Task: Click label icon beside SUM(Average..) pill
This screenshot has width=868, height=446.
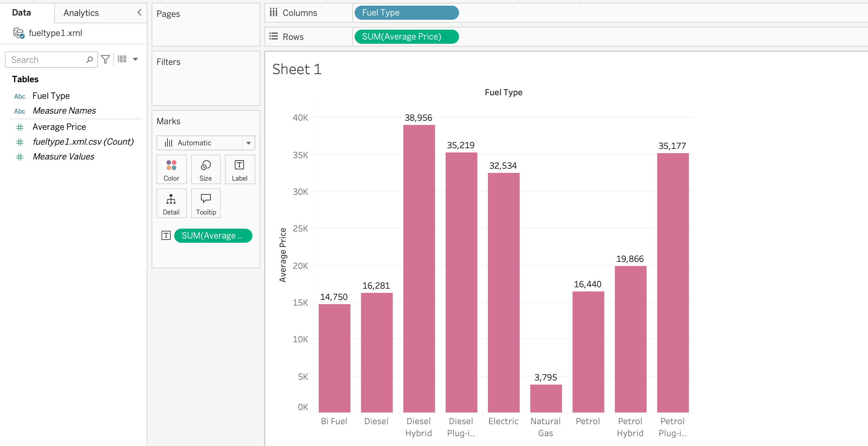Action: pyautogui.click(x=166, y=236)
